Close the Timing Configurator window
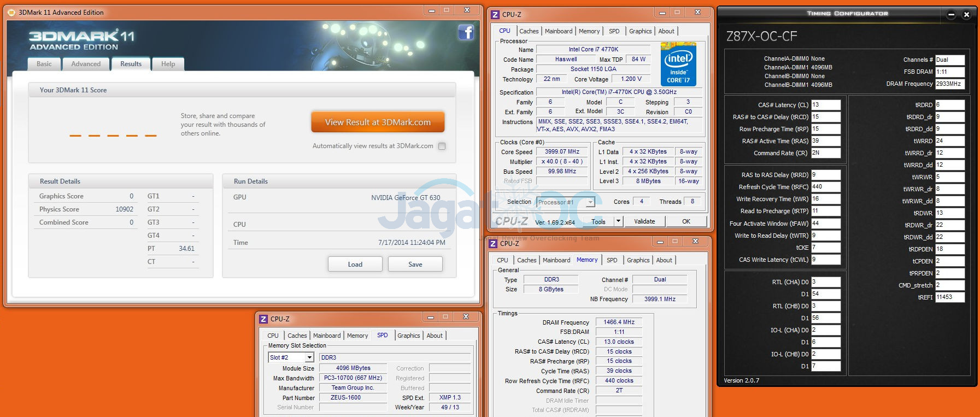980x417 pixels. (x=966, y=15)
